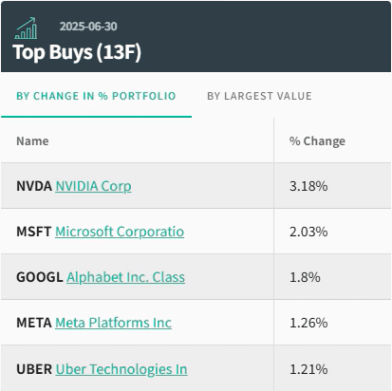Click the growth chart icon in header
The image size is (392, 391).
(x=26, y=28)
